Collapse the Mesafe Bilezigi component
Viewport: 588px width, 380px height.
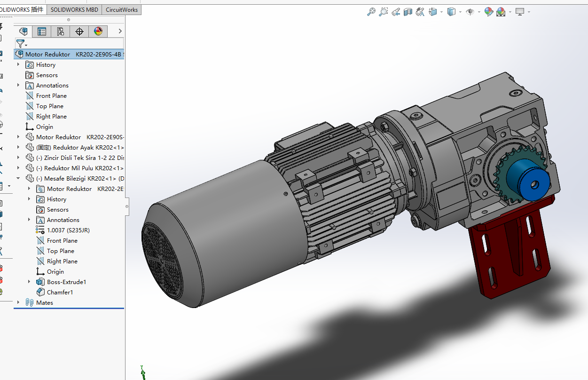click(x=18, y=178)
